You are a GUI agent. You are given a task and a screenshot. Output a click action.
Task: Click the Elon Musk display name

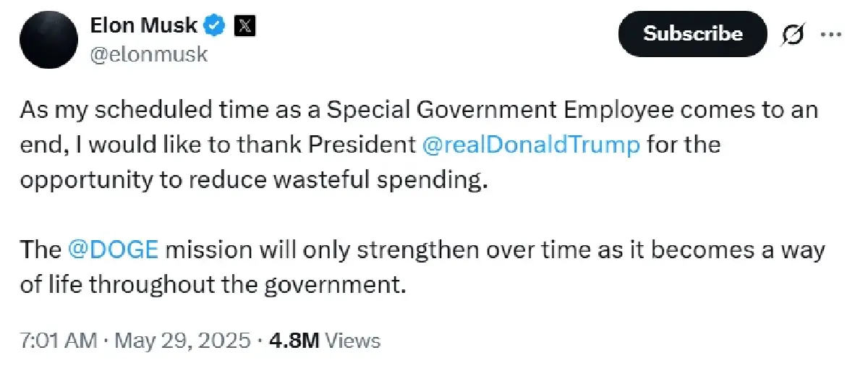click(143, 25)
